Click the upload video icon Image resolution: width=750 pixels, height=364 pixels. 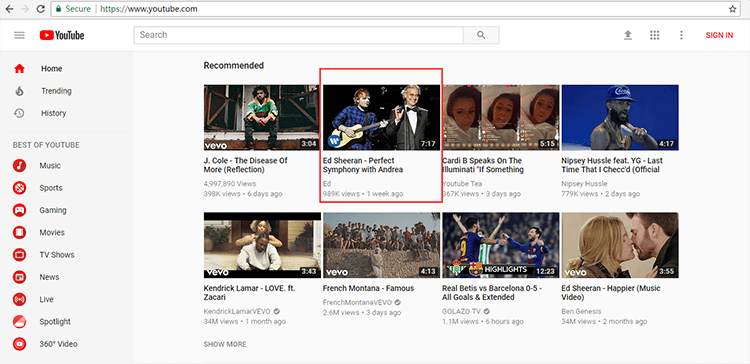pos(628,35)
